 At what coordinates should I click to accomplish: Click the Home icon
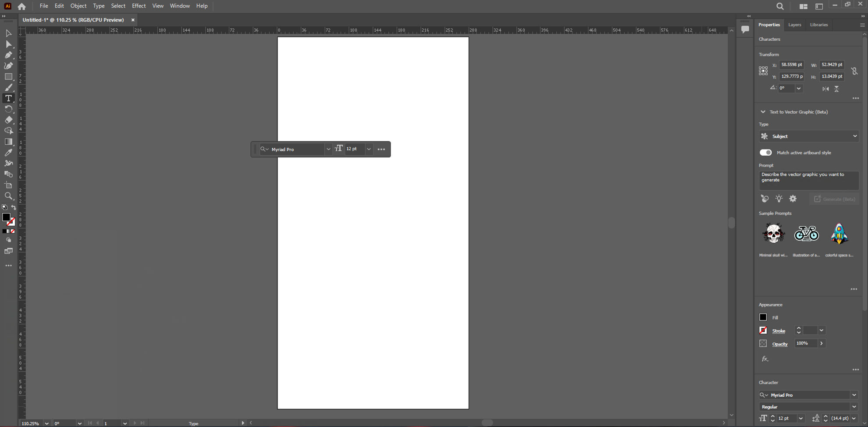tap(22, 6)
